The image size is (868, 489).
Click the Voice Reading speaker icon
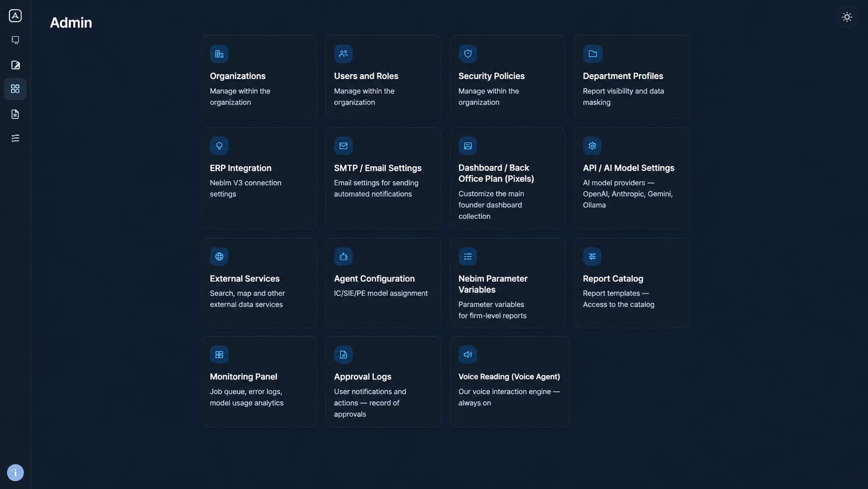pyautogui.click(x=468, y=354)
